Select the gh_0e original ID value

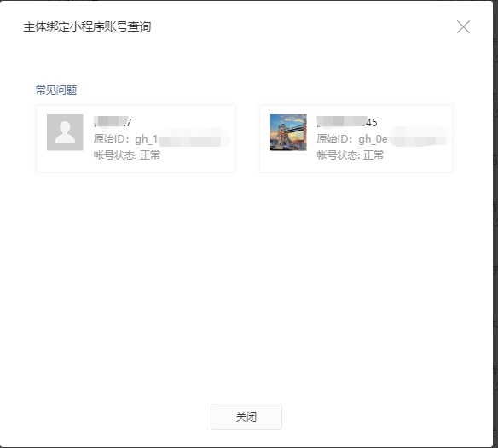[405, 139]
